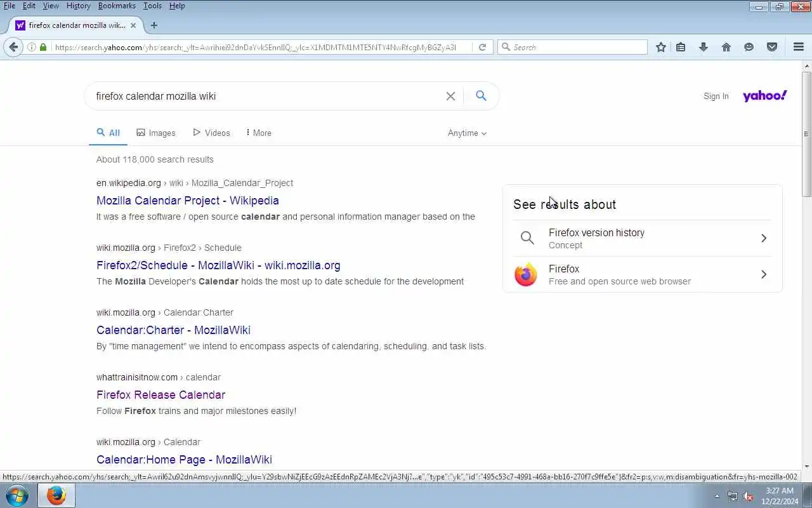The image size is (812, 508).
Task: Expand the Firefox web browser result chevron
Action: point(764,274)
